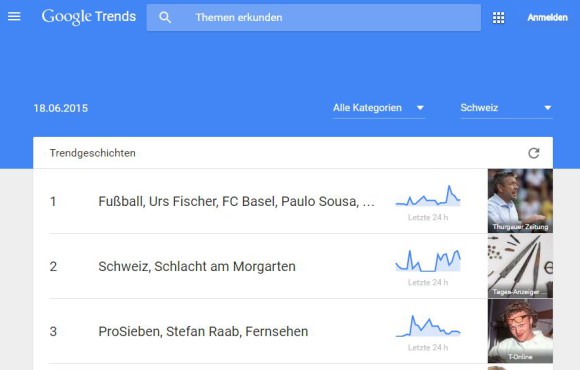Open the Google apps grid
This screenshot has width=580, height=370.
click(x=498, y=17)
